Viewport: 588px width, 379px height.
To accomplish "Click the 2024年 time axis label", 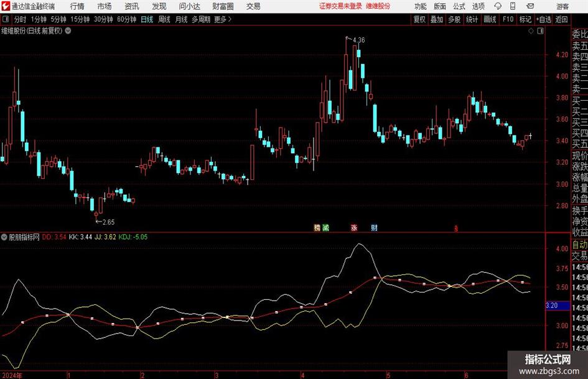I will coord(12,375).
